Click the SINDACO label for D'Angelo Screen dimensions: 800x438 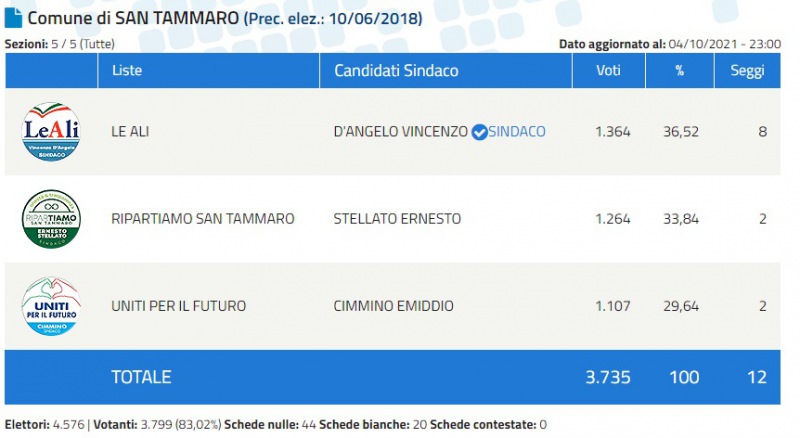point(517,132)
